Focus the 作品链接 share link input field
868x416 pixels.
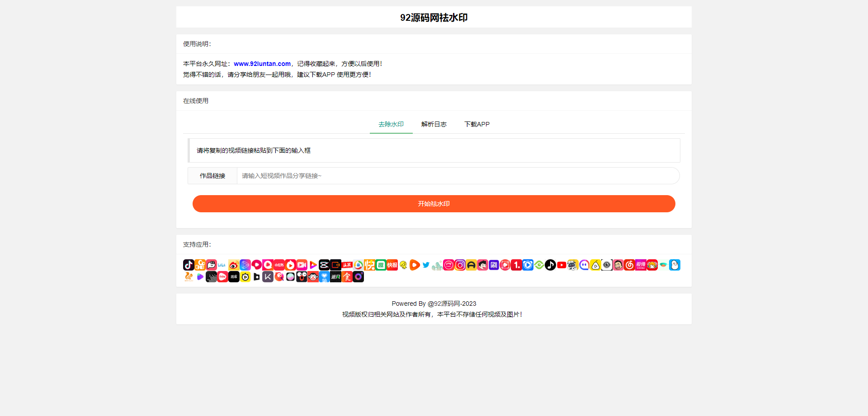point(458,176)
